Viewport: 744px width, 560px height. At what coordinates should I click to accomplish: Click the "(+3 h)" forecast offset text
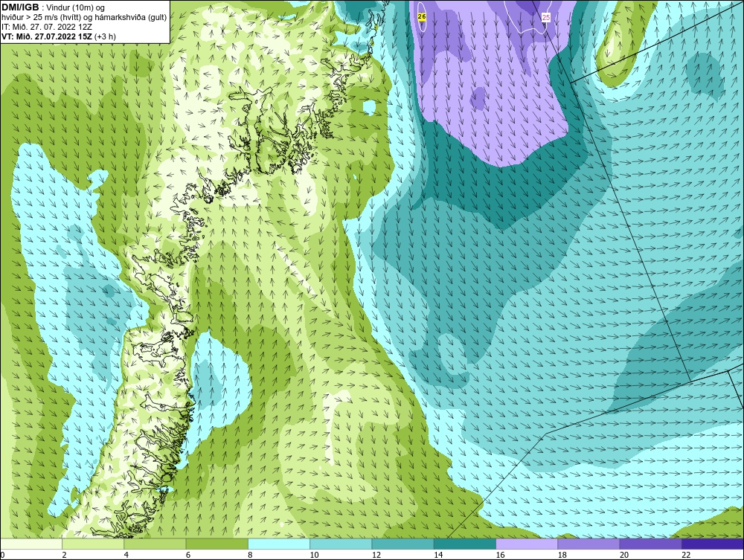pos(106,36)
